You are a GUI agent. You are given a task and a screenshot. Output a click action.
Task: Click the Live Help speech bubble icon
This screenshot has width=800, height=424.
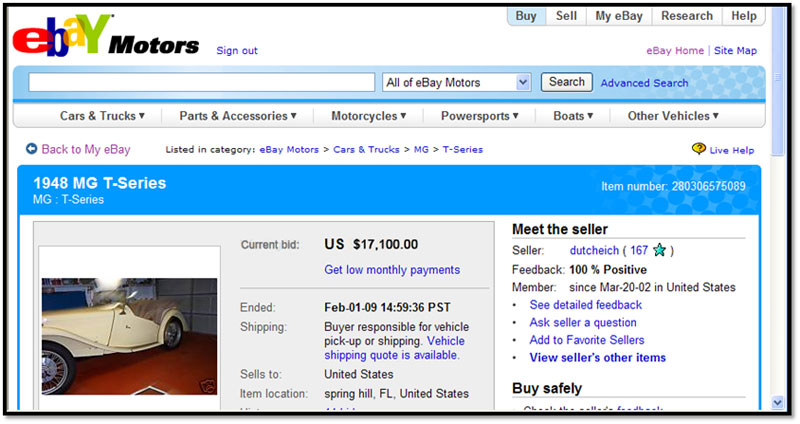pyautogui.click(x=698, y=148)
